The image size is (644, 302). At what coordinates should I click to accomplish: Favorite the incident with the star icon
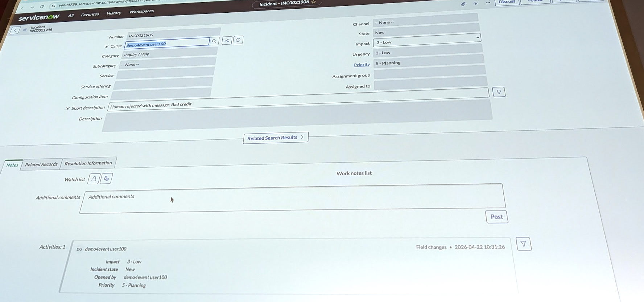(x=314, y=2)
